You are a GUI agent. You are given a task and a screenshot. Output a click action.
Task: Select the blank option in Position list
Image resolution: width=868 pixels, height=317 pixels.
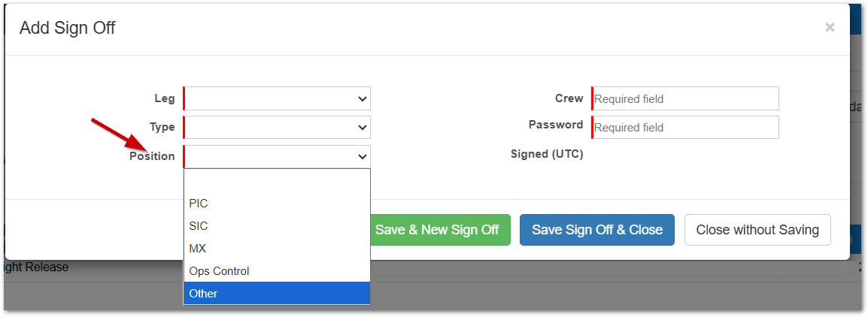tap(277, 181)
